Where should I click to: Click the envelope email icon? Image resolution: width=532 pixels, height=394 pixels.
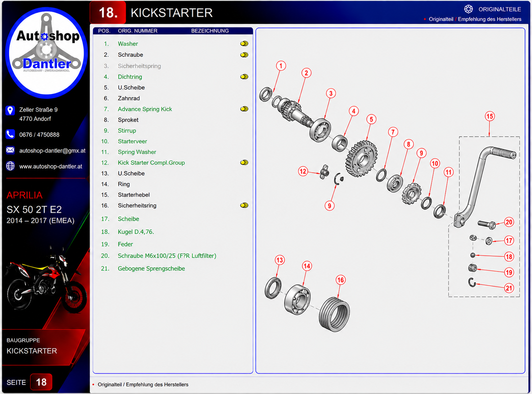10,150
